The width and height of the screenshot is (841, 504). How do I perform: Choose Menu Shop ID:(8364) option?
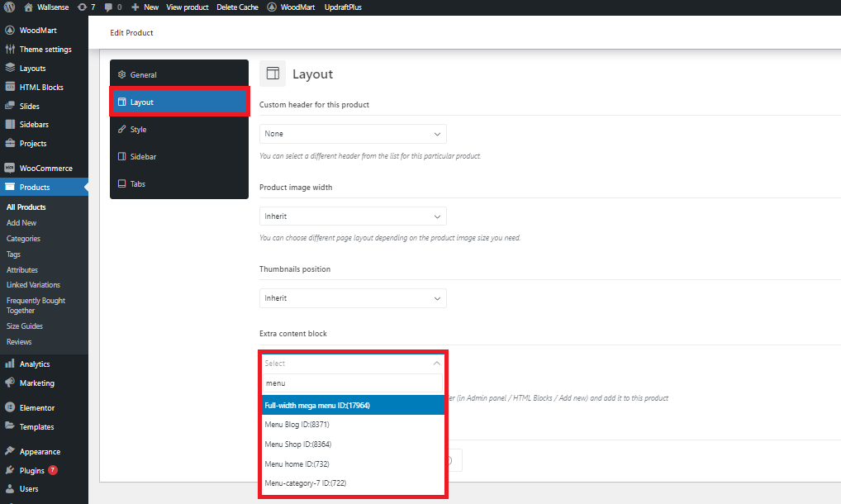(x=353, y=444)
